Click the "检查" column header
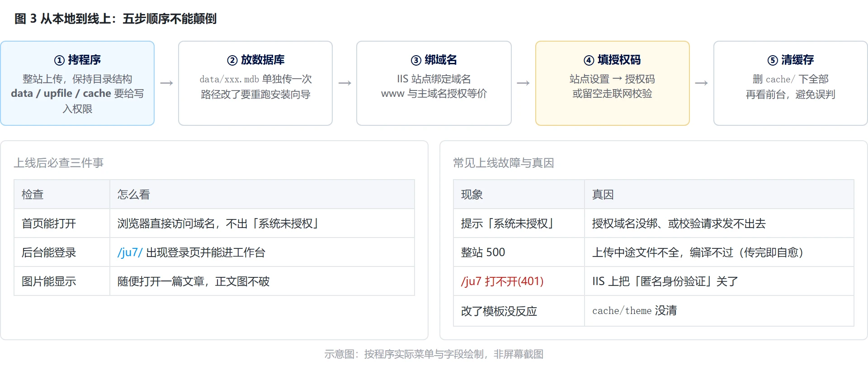This screenshot has width=868, height=371. (x=62, y=195)
